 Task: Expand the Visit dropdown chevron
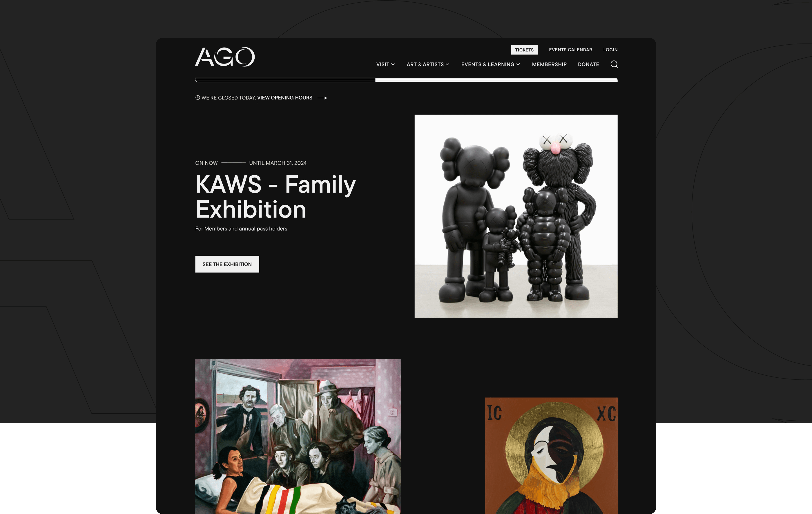click(x=393, y=64)
